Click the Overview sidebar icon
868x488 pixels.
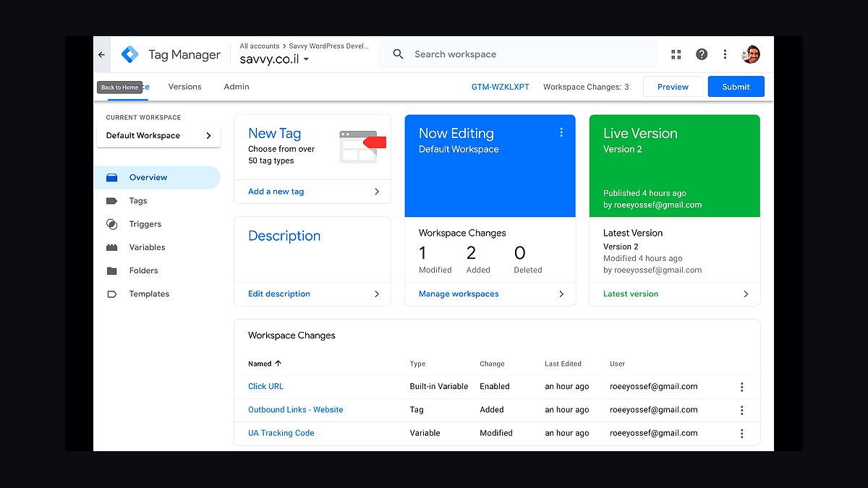coord(111,177)
